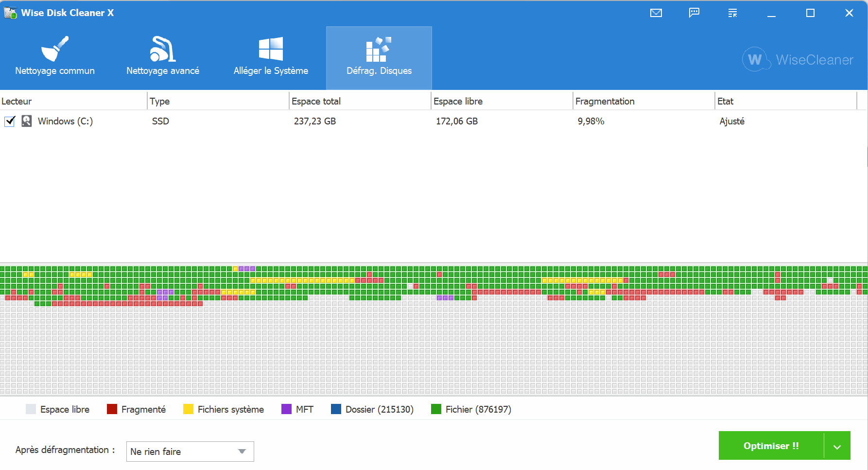This screenshot has width=868, height=470.
Task: Sort by the Etat column header
Action: point(786,101)
